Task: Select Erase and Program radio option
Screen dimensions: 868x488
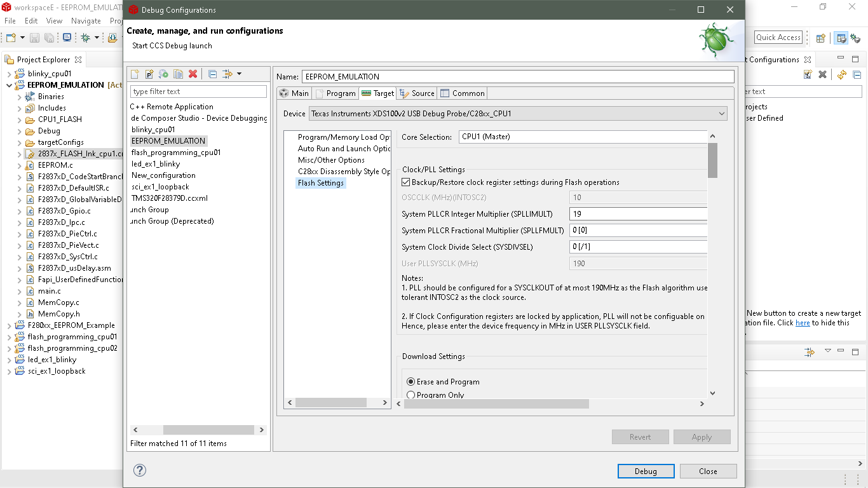Action: pyautogui.click(x=410, y=382)
